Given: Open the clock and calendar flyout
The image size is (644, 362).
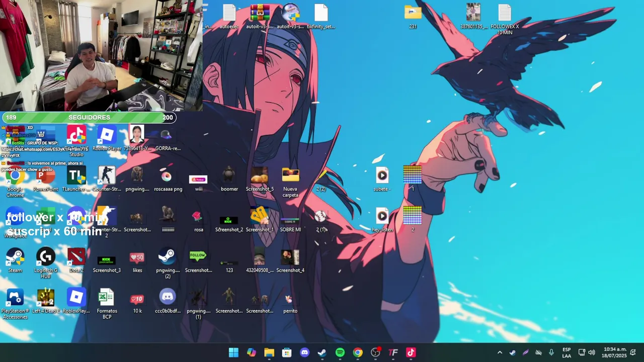Looking at the screenshot, I should (615, 352).
